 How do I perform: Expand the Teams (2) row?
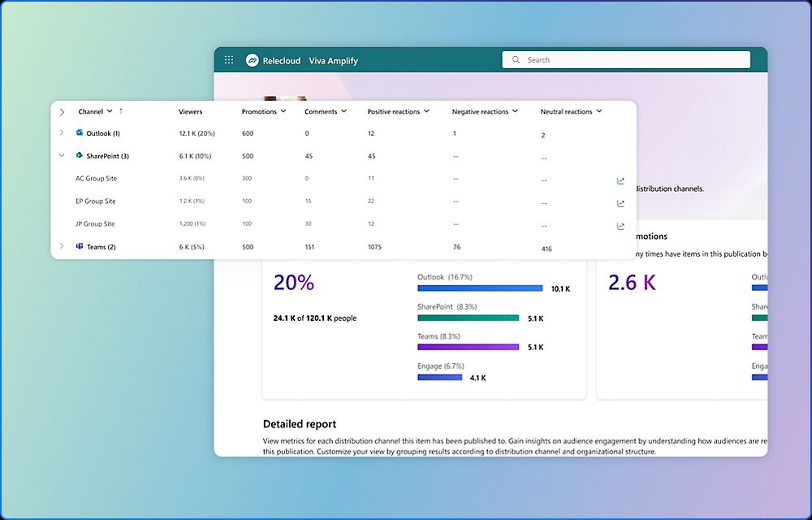point(62,246)
